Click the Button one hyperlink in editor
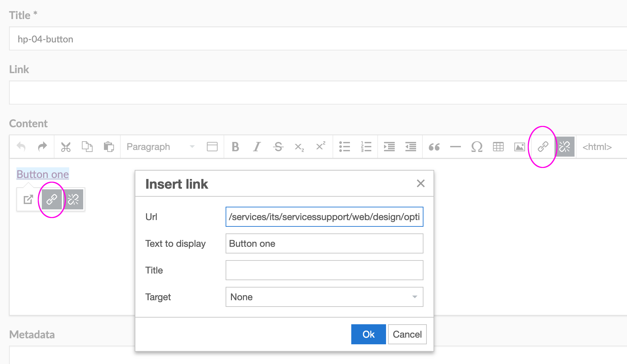627x364 pixels. coord(43,174)
